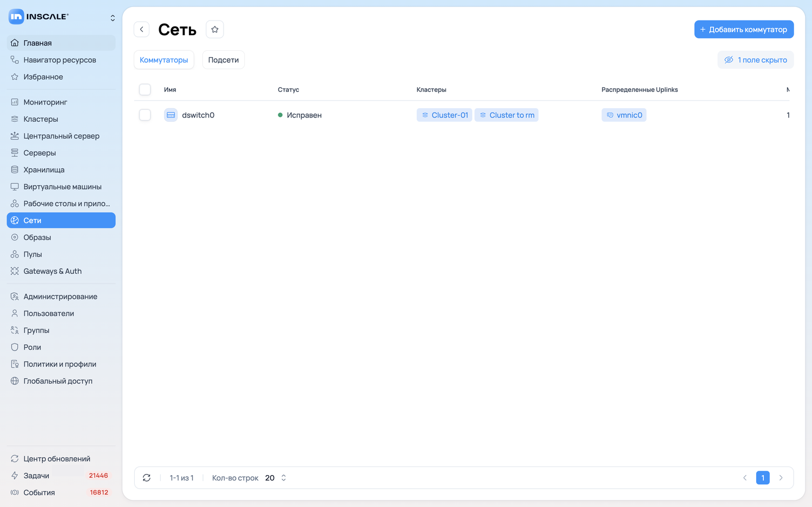The height and width of the screenshot is (507, 812).
Task: Open Мониторинг in the sidebar
Action: tap(61, 102)
